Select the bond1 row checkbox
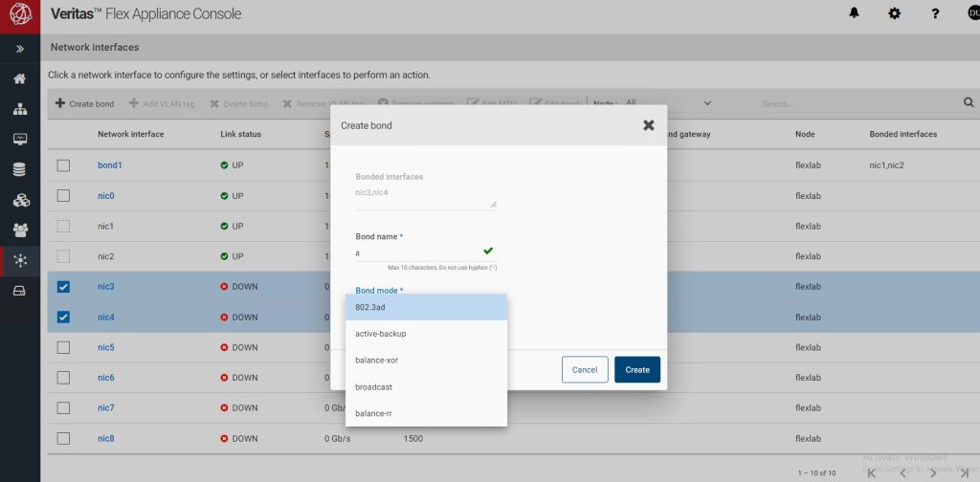This screenshot has width=980, height=482. (63, 165)
